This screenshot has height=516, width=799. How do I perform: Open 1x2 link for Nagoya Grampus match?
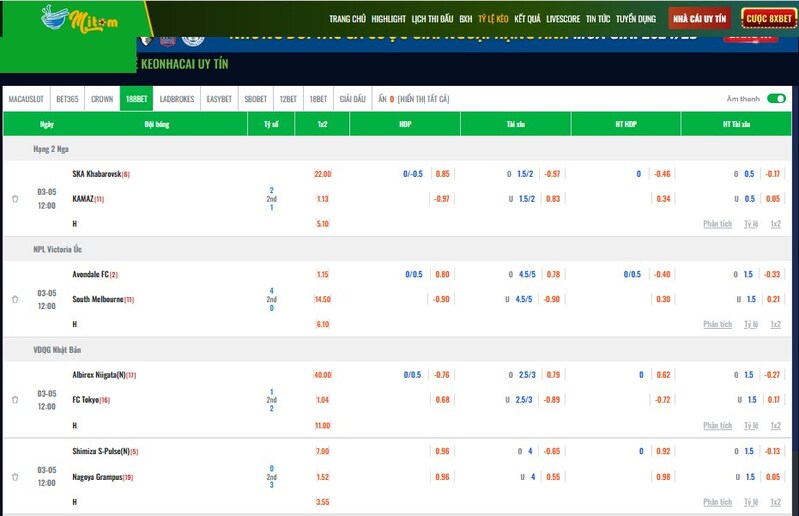point(775,502)
